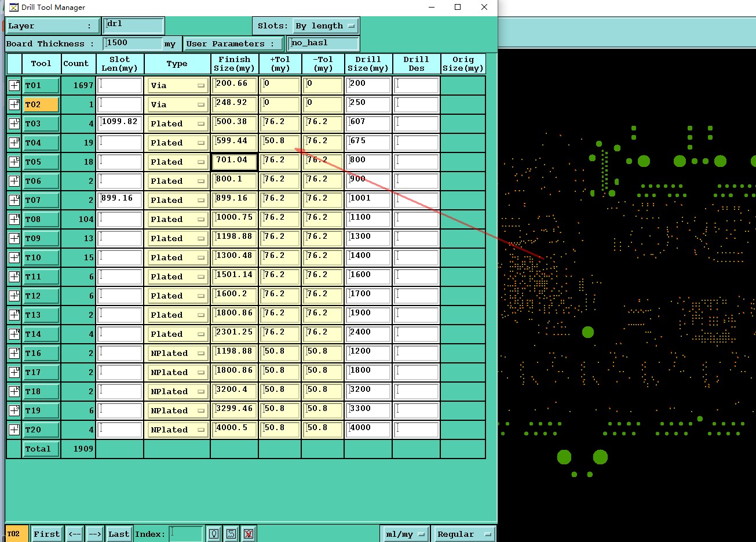Expand the T01 tool row plus icon

tap(14, 85)
